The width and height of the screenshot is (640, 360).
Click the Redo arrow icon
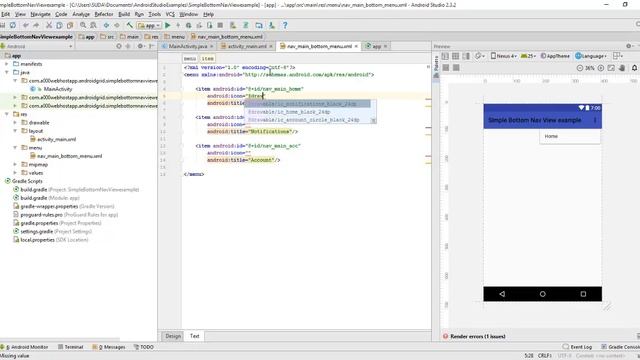coord(36,25)
